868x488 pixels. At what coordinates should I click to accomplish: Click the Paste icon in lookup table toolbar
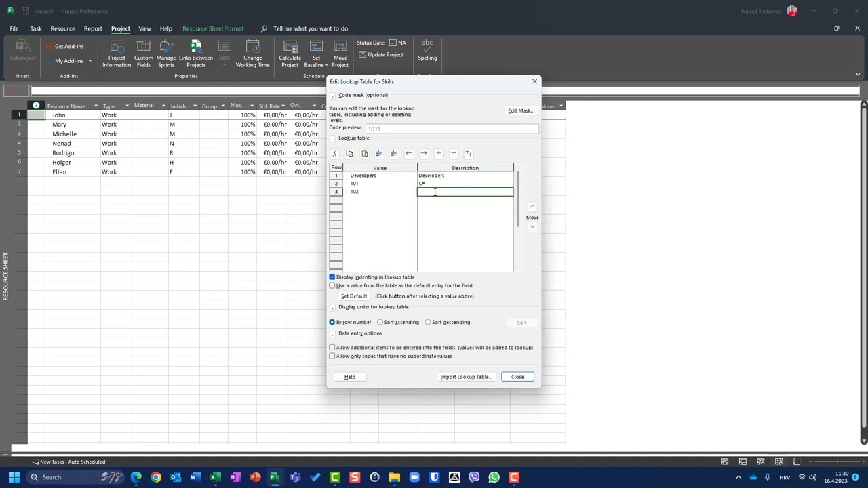(x=364, y=154)
